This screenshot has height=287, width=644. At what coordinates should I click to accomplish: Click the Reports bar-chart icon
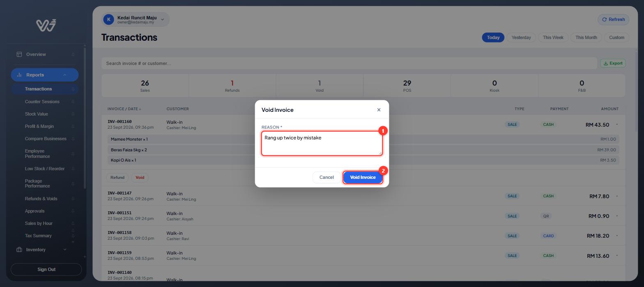pos(19,75)
